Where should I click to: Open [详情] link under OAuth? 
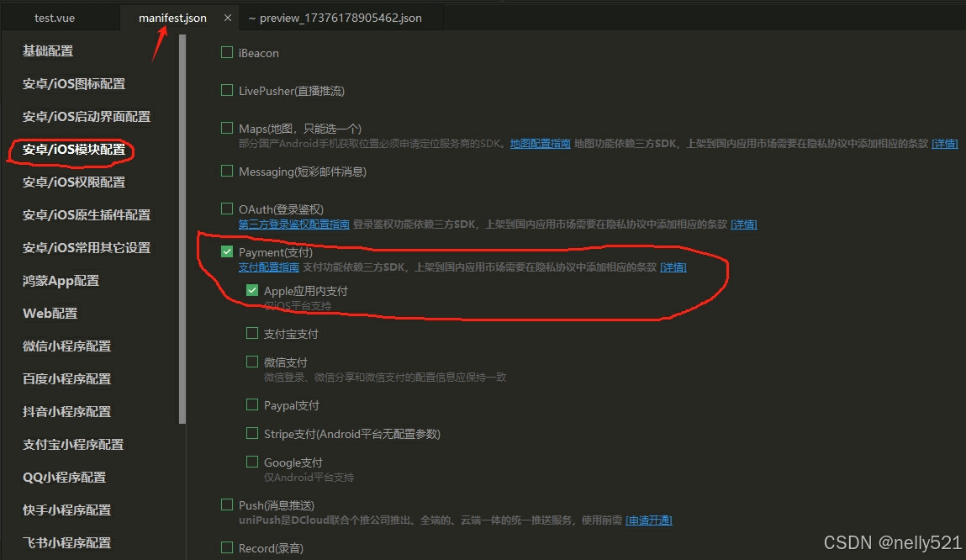(x=743, y=225)
